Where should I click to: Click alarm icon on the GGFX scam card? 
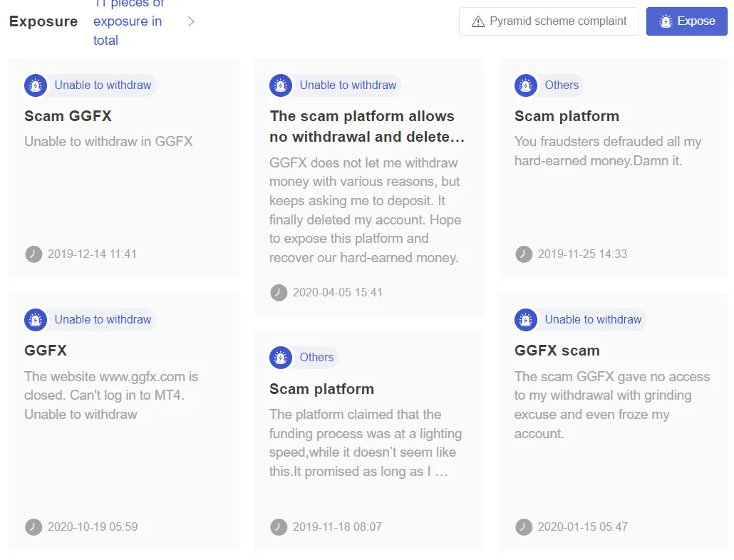pyautogui.click(x=526, y=320)
